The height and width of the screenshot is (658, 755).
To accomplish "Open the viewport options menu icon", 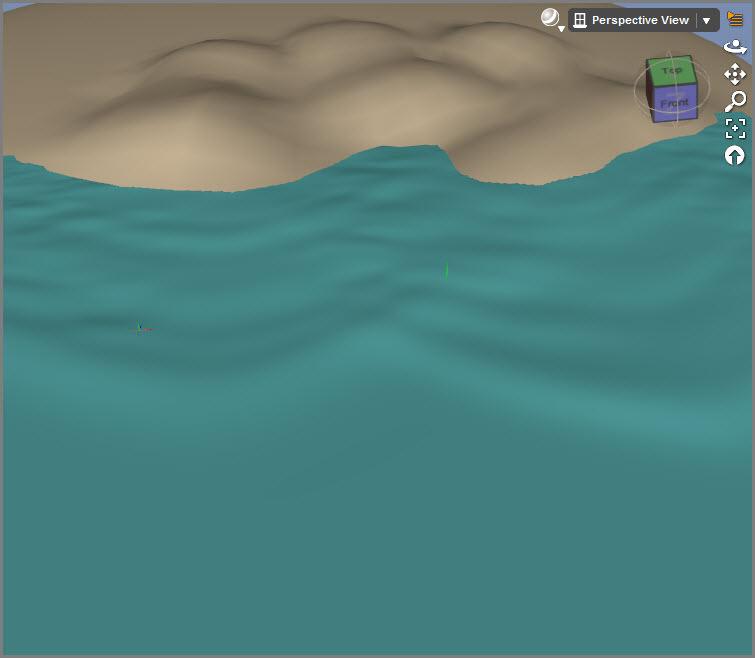I will click(x=735, y=19).
